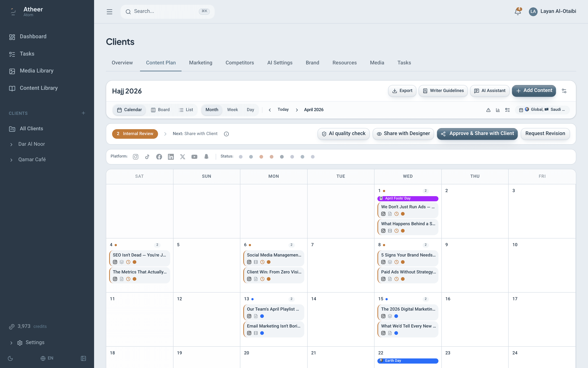Open the plan settings sliders icon
The width and height of the screenshot is (588, 368).
564,91
